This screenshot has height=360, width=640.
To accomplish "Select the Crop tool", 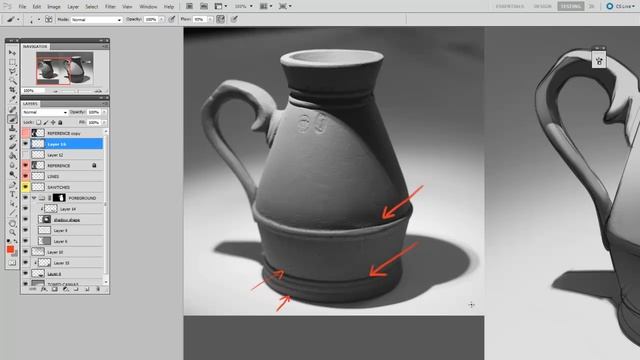I will pos(12,90).
